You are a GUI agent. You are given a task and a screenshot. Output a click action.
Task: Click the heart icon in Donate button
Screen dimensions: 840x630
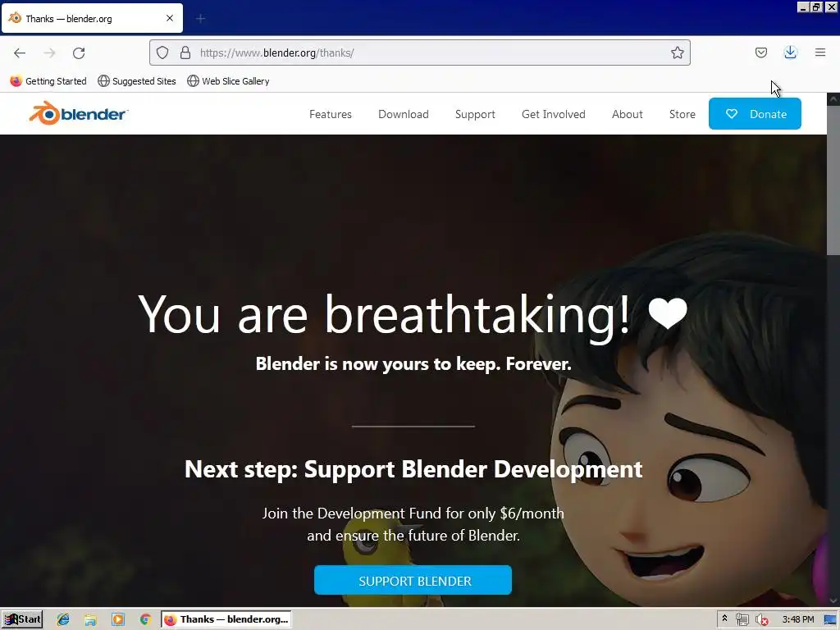(x=731, y=113)
